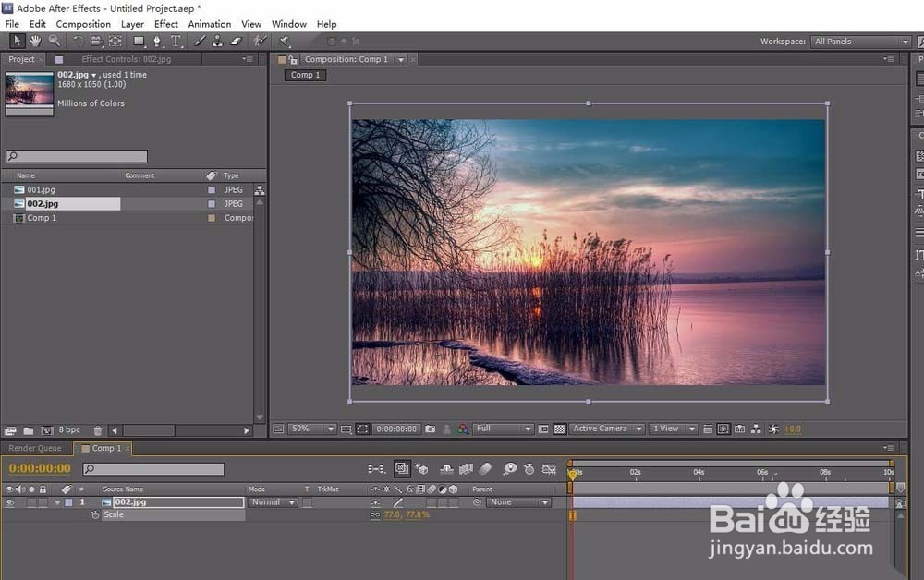Select the Roto Brush tool

pos(260,41)
